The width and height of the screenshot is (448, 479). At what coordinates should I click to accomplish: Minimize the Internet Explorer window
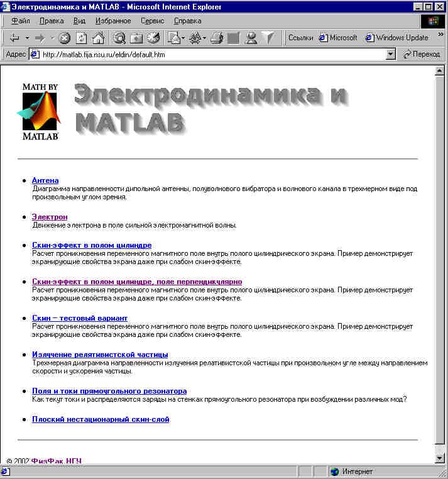(418, 7)
